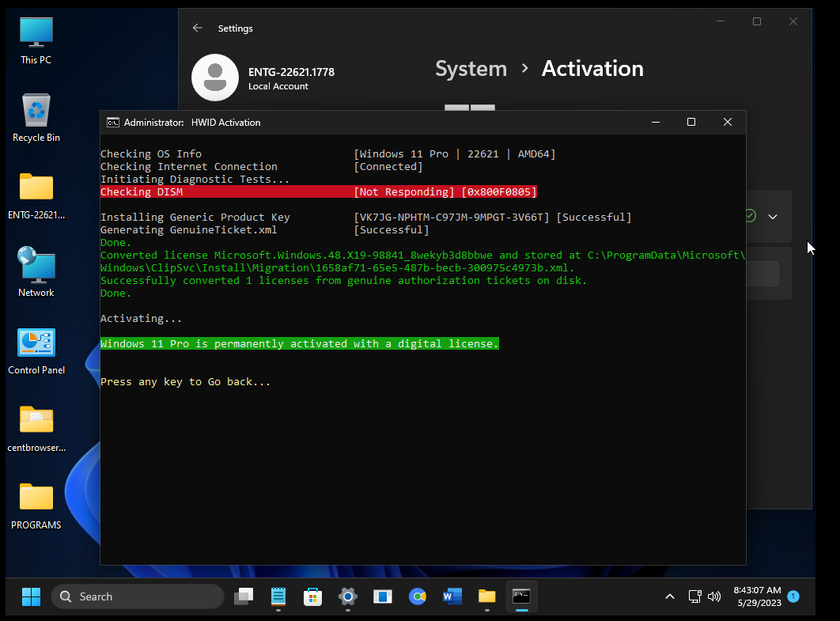
Task: Click the red 'Checking DISM' line
Action: (x=318, y=191)
